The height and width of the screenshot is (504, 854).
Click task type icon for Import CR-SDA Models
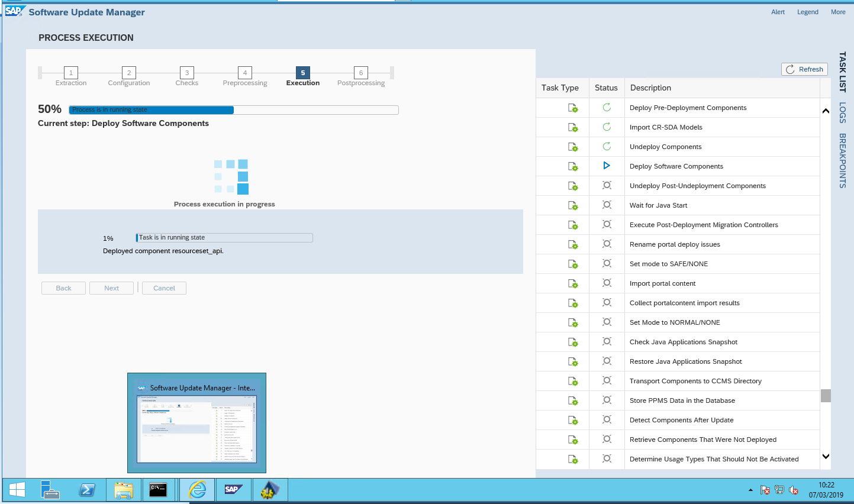573,128
